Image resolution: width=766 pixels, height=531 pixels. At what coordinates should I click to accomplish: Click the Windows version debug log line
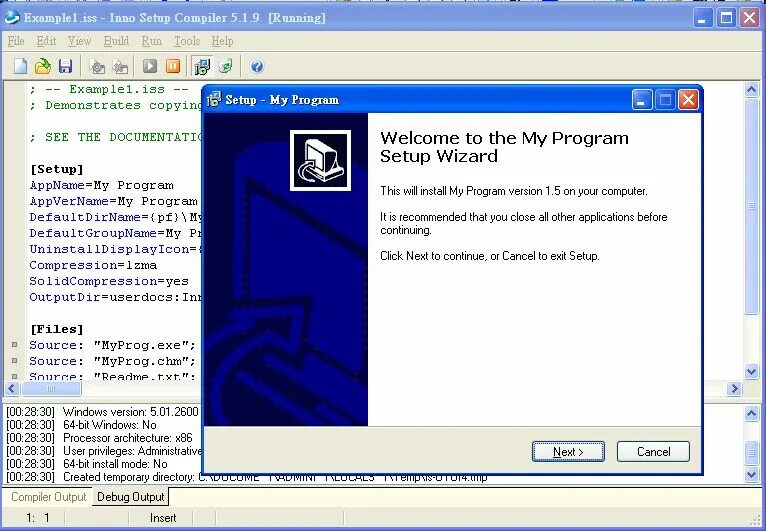[x=103, y=412]
